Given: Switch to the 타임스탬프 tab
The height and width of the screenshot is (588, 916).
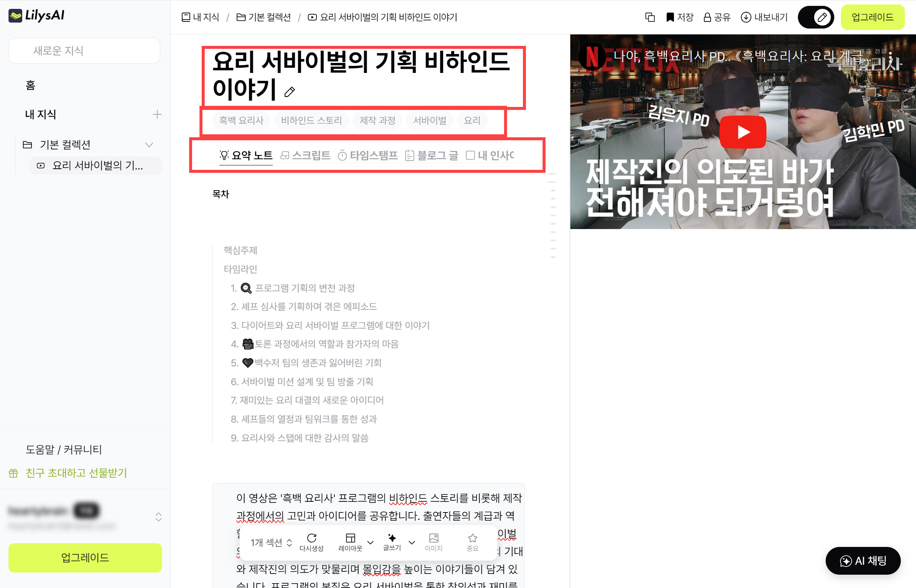Looking at the screenshot, I should (x=368, y=155).
